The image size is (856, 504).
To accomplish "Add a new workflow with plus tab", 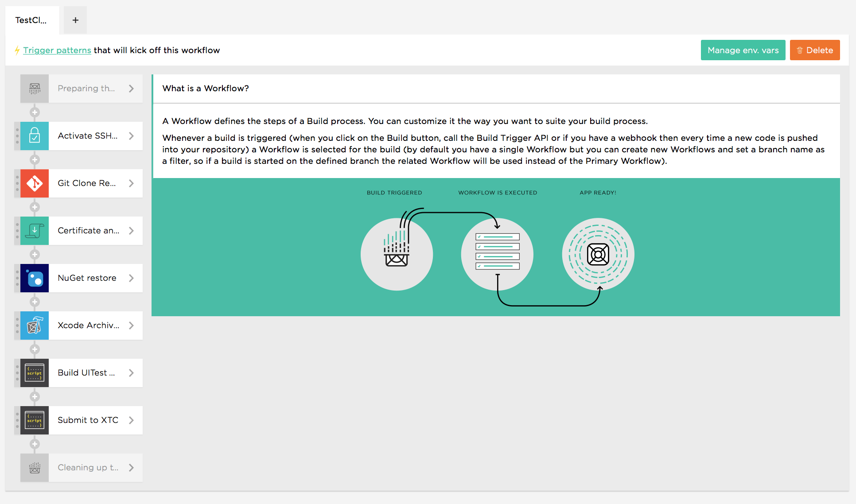I will tap(75, 20).
